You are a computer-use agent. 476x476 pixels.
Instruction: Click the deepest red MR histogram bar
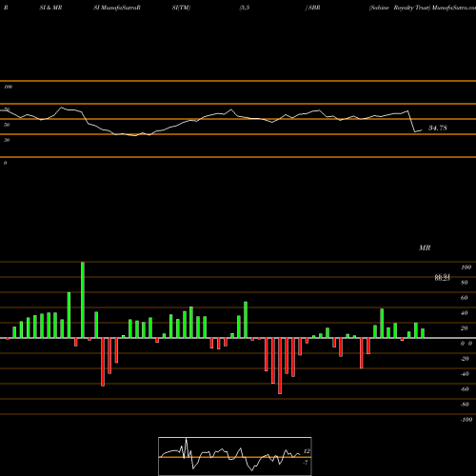coord(280,366)
